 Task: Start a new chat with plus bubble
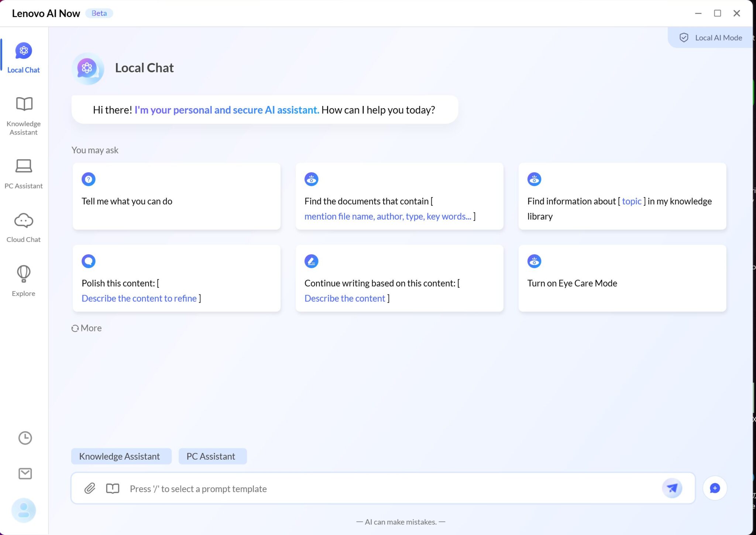click(x=715, y=488)
